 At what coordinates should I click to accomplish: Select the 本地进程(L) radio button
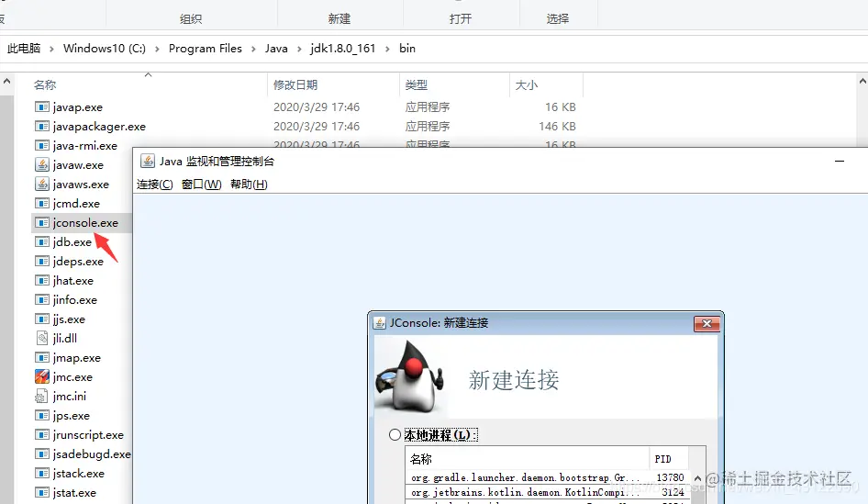(395, 435)
